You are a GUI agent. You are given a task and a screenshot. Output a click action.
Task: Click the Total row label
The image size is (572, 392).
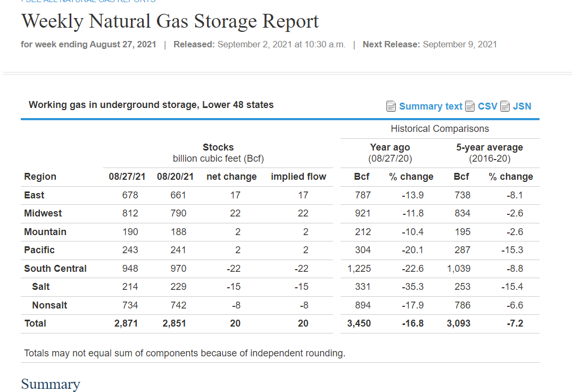(x=35, y=323)
